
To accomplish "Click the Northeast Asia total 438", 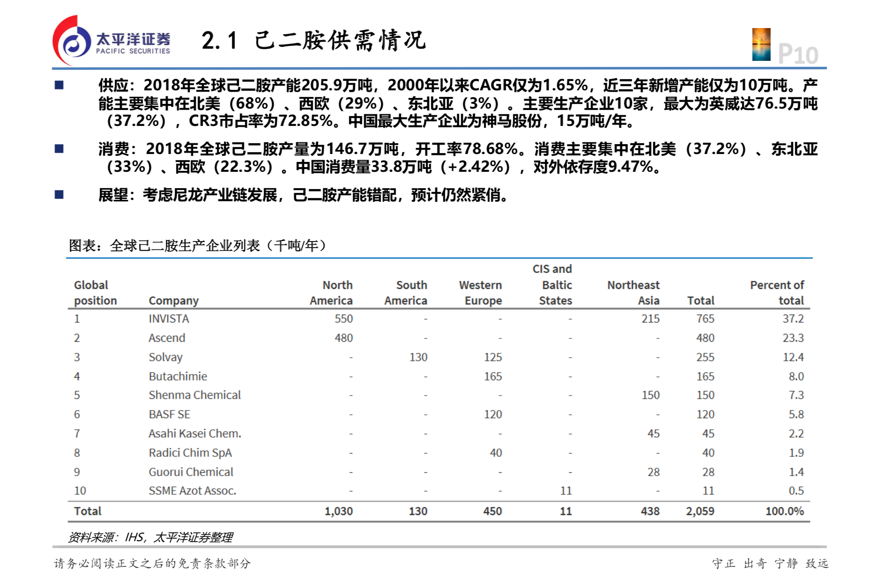I will click(x=650, y=511).
